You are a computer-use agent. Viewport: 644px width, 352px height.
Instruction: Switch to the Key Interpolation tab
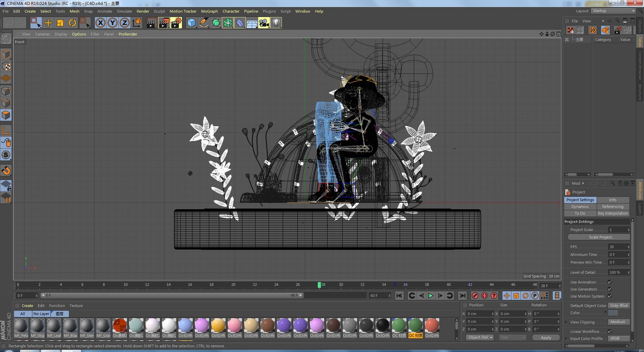pyautogui.click(x=613, y=213)
